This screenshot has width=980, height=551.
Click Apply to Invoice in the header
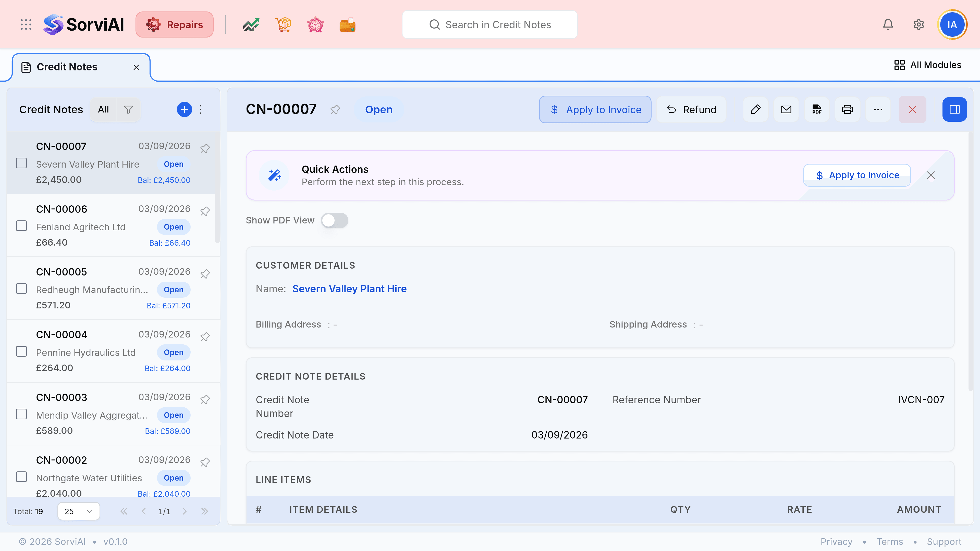click(595, 109)
